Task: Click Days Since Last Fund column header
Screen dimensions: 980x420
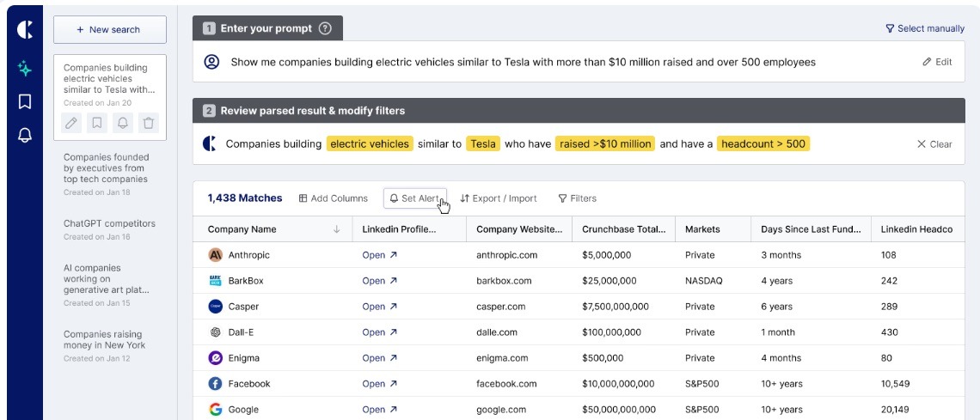Action: click(x=811, y=229)
